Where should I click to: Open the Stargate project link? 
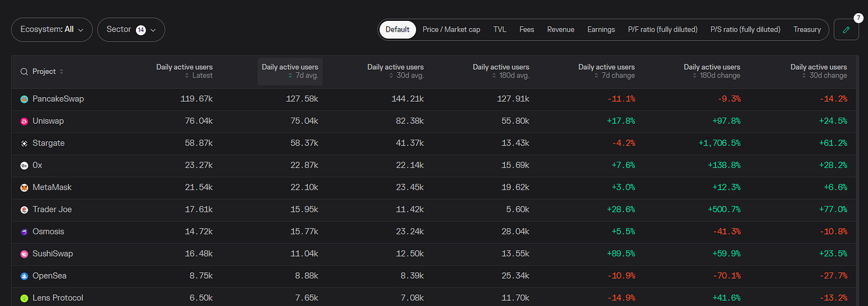[x=49, y=143]
